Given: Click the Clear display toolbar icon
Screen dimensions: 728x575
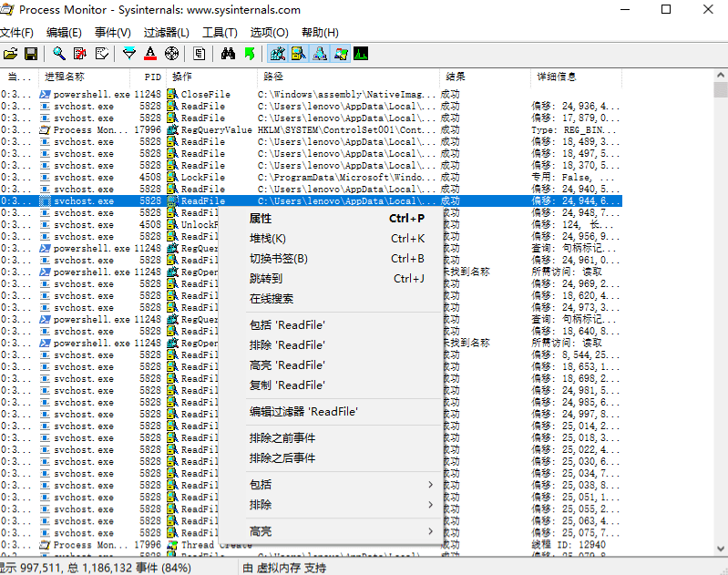Looking at the screenshot, I should [102, 54].
